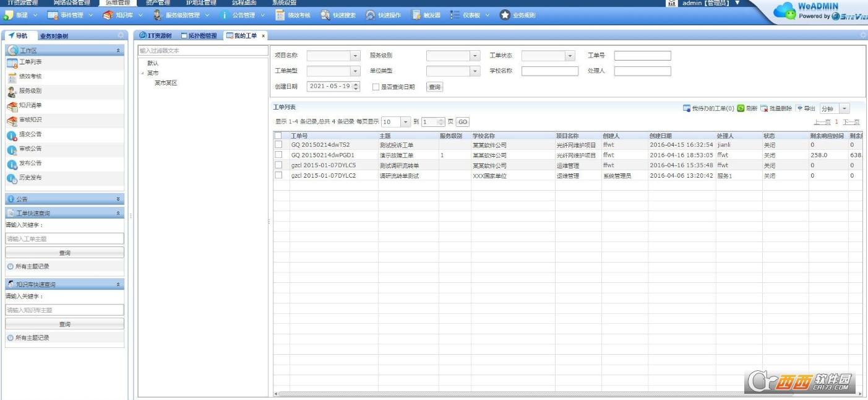
Task: Switch to the 拓扑图管理 tab
Action: coord(199,36)
